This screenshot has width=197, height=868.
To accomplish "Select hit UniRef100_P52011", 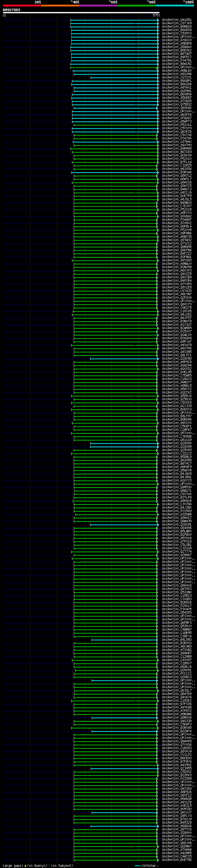I will point(176,125).
